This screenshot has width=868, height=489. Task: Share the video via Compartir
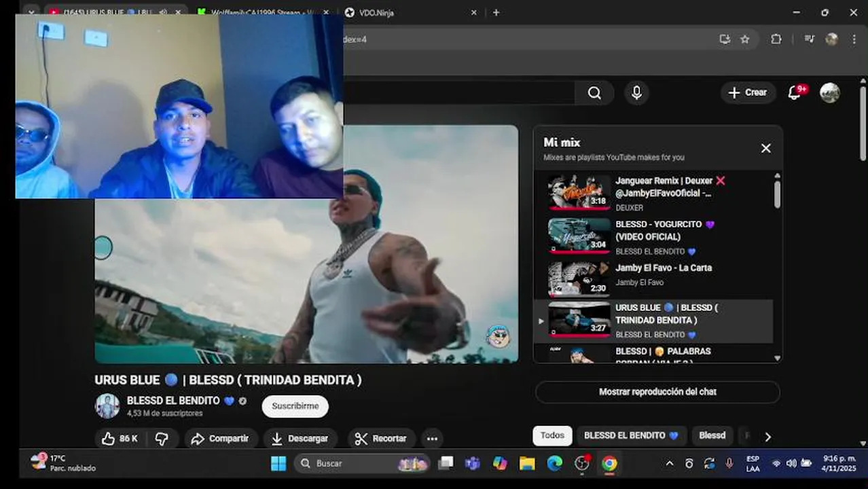(x=221, y=439)
